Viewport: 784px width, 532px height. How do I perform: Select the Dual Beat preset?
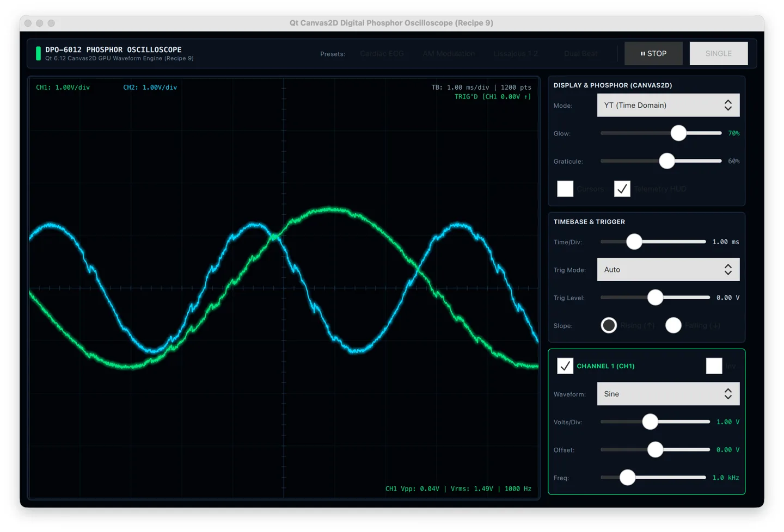pyautogui.click(x=580, y=53)
